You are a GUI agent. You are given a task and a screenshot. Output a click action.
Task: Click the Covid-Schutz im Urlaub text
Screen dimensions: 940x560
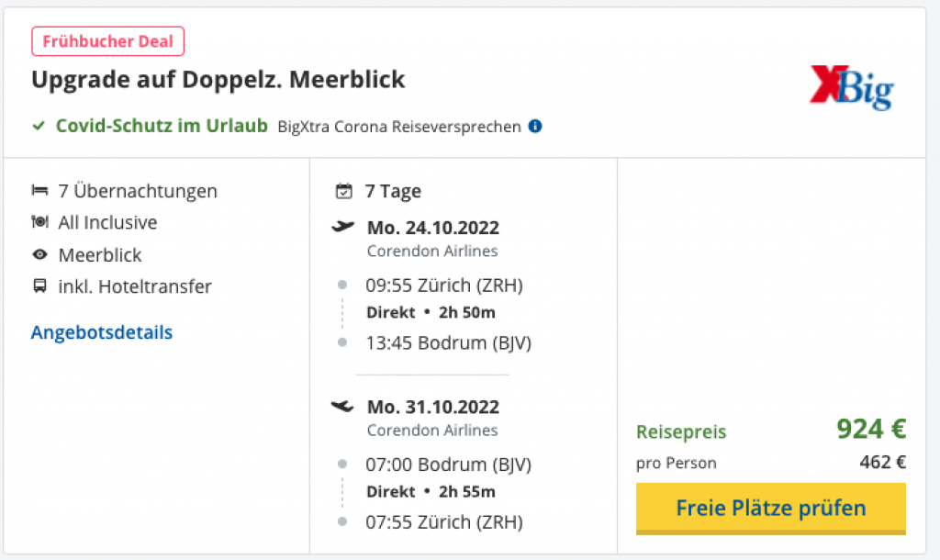162,126
